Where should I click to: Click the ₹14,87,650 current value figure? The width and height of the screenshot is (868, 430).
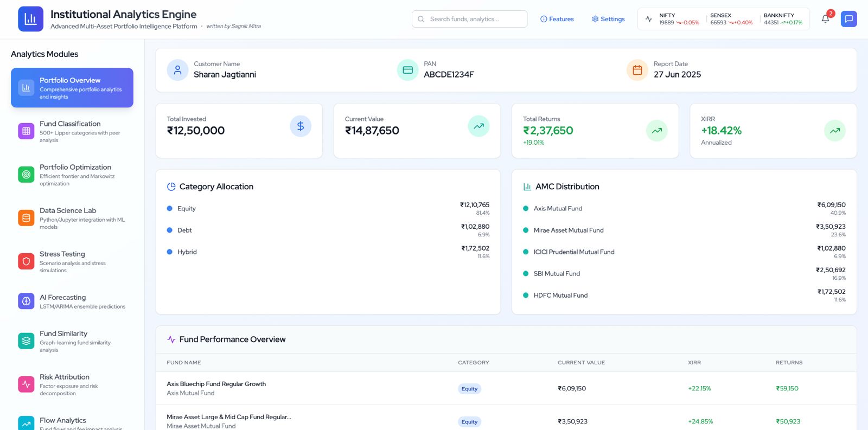(x=372, y=131)
